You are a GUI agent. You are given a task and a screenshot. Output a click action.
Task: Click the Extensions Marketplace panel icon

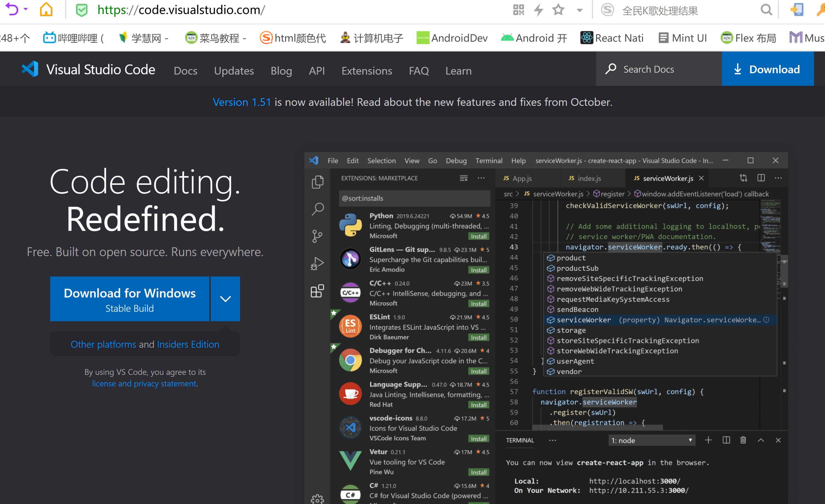pos(317,288)
